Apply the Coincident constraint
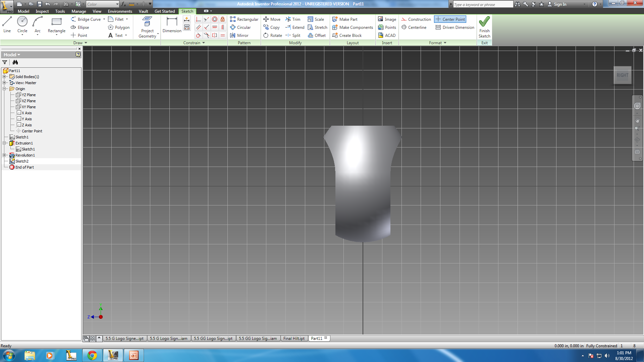This screenshot has height=362, width=644. click(x=198, y=19)
